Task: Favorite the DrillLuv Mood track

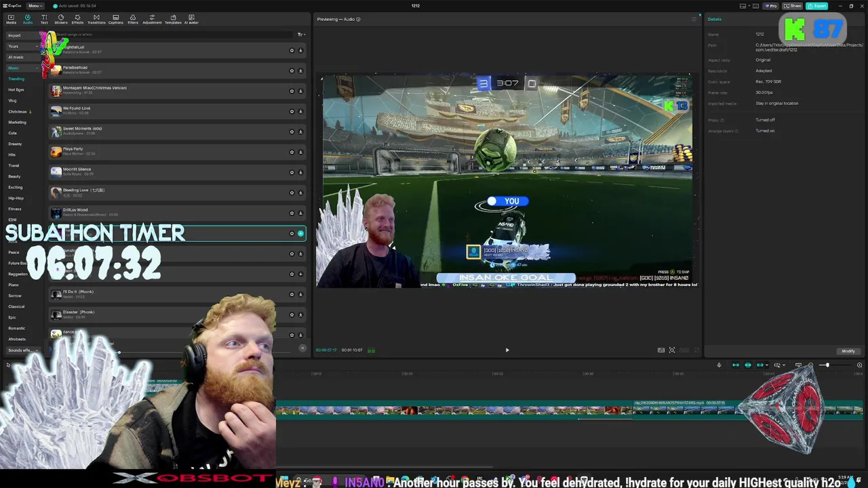Action: click(292, 213)
